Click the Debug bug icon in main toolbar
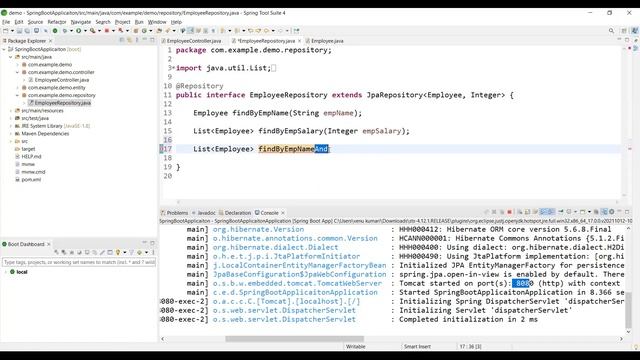This screenshot has width=640, height=360. point(64,31)
